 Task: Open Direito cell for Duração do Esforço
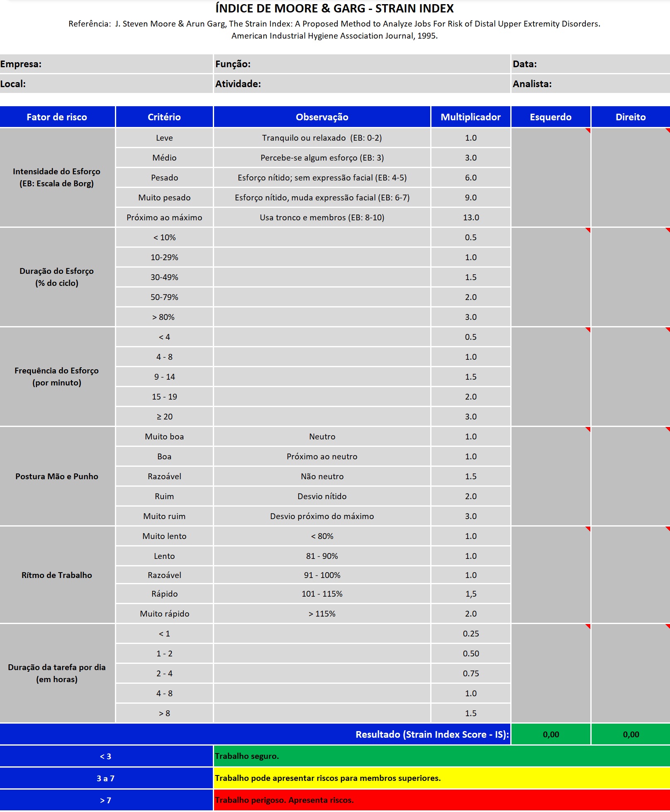coord(631,277)
